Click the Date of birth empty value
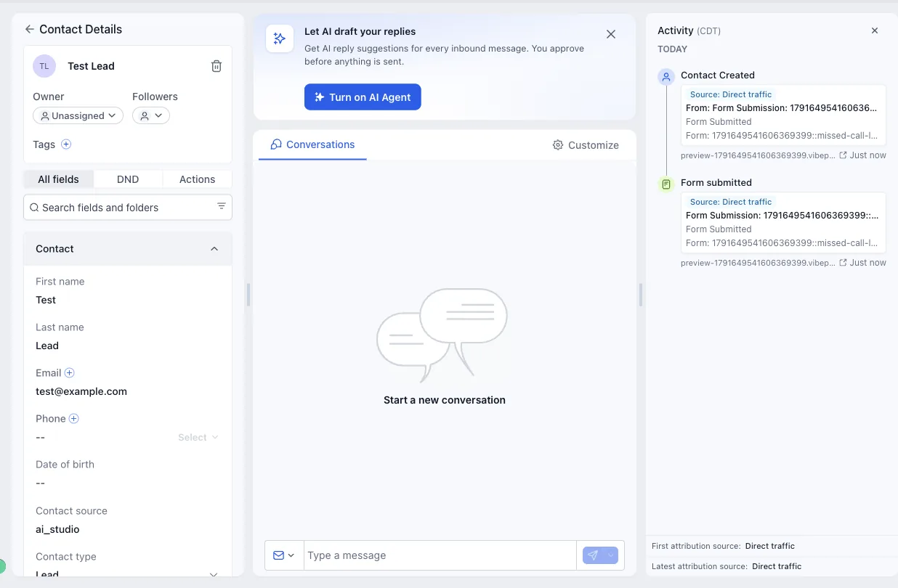This screenshot has width=898, height=588. [x=41, y=483]
